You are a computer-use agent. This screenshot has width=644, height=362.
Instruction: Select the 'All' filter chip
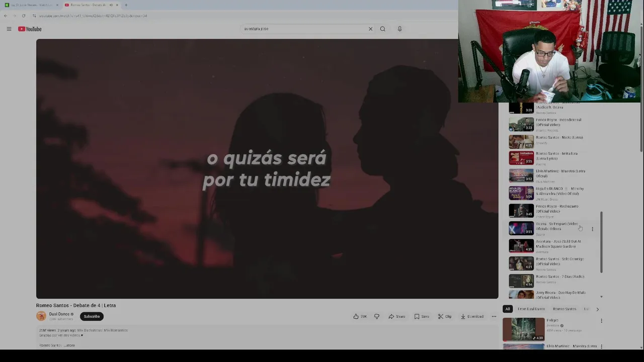508,309
